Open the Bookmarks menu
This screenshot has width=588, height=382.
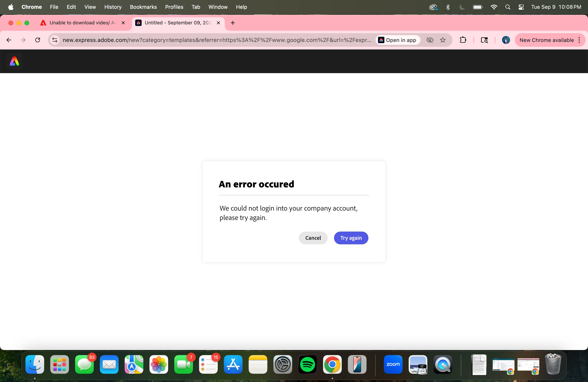143,7
